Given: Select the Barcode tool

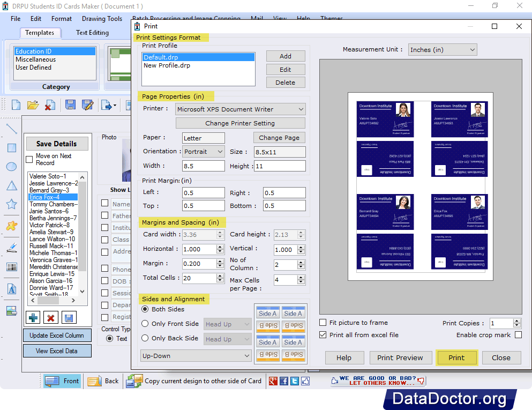Looking at the screenshot, I should (x=12, y=267).
